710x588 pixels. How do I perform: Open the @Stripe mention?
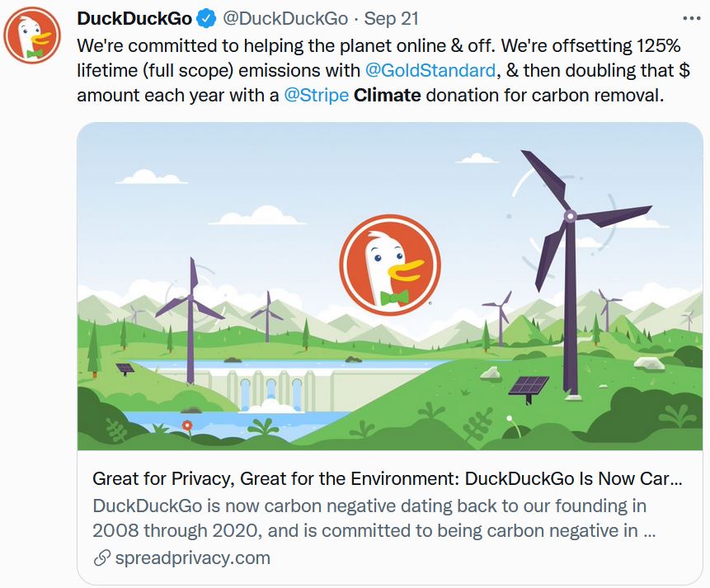click(316, 95)
